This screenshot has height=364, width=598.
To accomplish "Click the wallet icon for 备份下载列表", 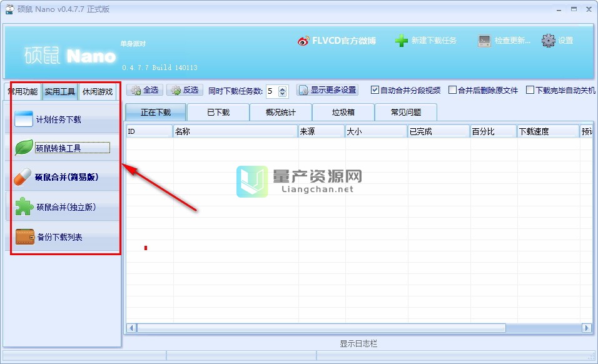I will tap(25, 236).
